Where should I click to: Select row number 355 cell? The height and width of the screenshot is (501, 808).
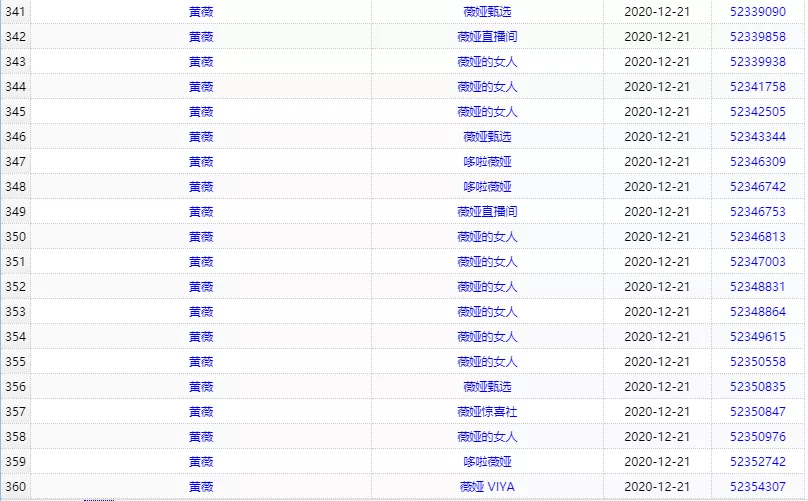(x=15, y=362)
